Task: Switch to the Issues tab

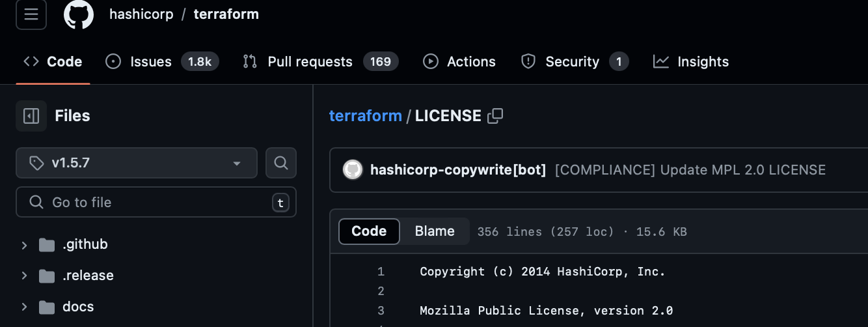Action: [162, 62]
